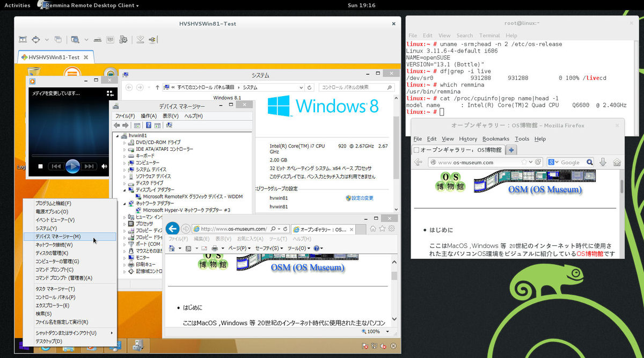The image size is (644, 358).
Task: Click IE print icon in command bar
Action: click(x=215, y=248)
